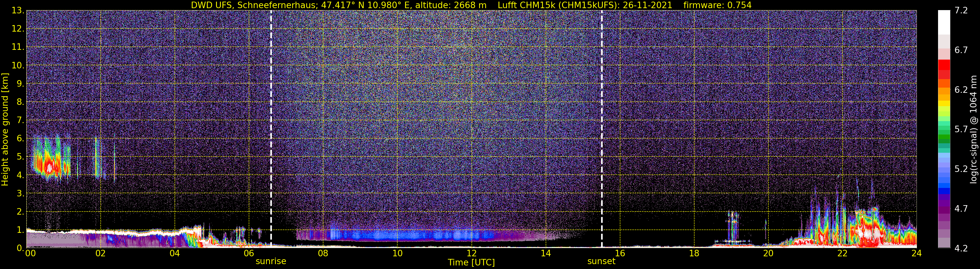Click the colorbar tick value 4.2
This screenshot has height=269, width=980.
961,248
